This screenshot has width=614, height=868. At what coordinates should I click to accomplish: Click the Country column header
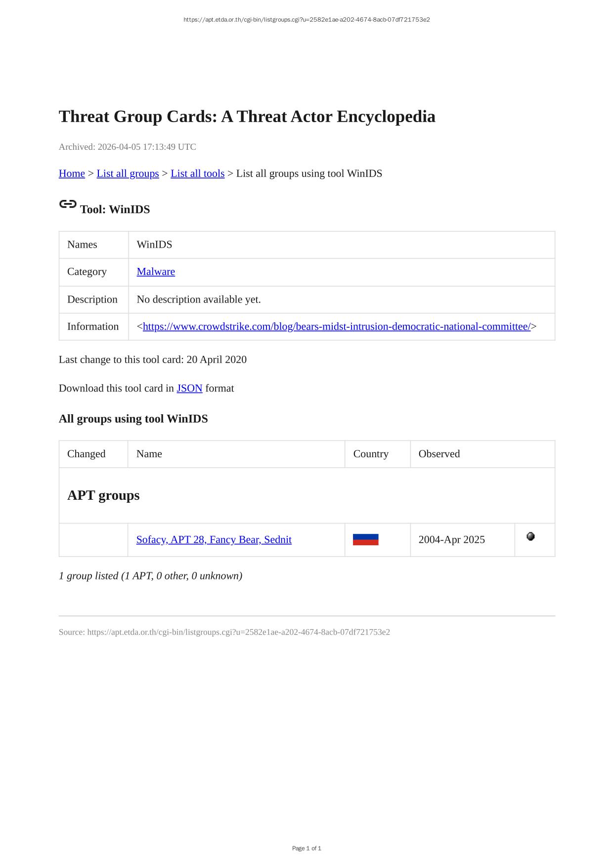[x=371, y=454]
